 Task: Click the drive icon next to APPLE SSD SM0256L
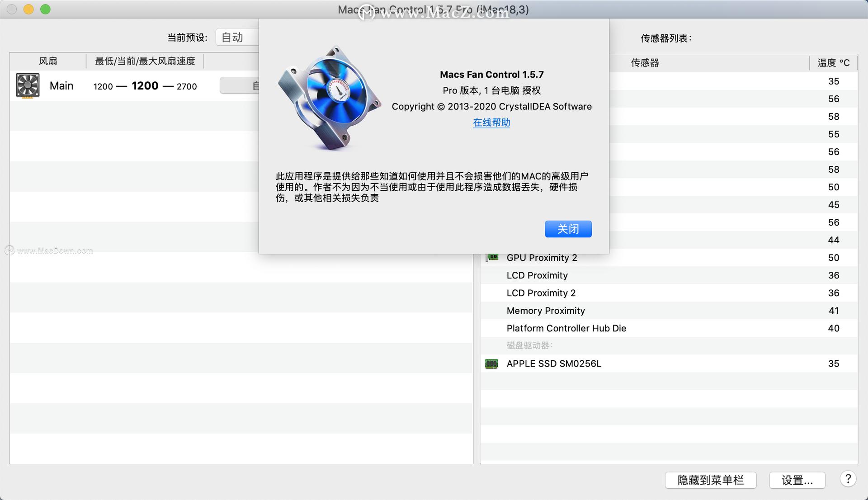click(x=493, y=363)
